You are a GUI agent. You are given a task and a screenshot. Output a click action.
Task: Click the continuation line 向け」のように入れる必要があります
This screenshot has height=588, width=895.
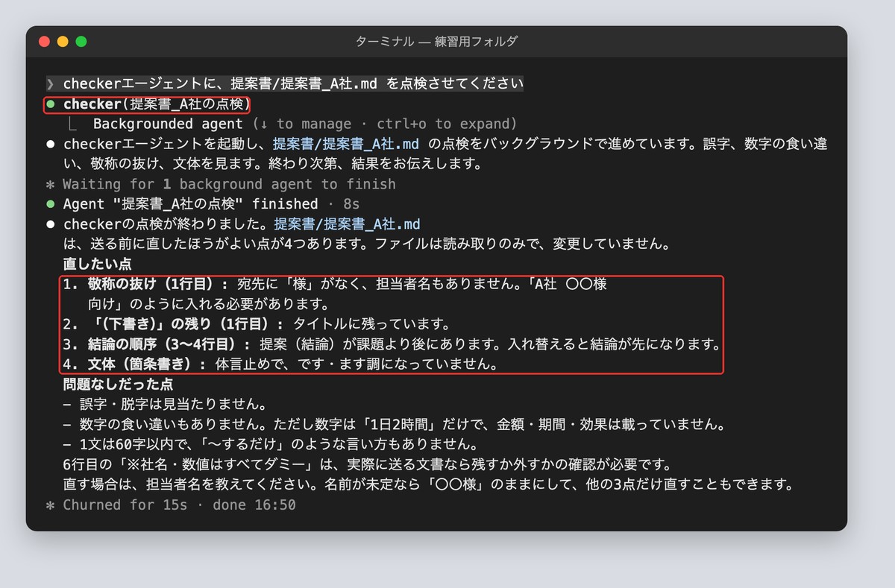tap(208, 304)
